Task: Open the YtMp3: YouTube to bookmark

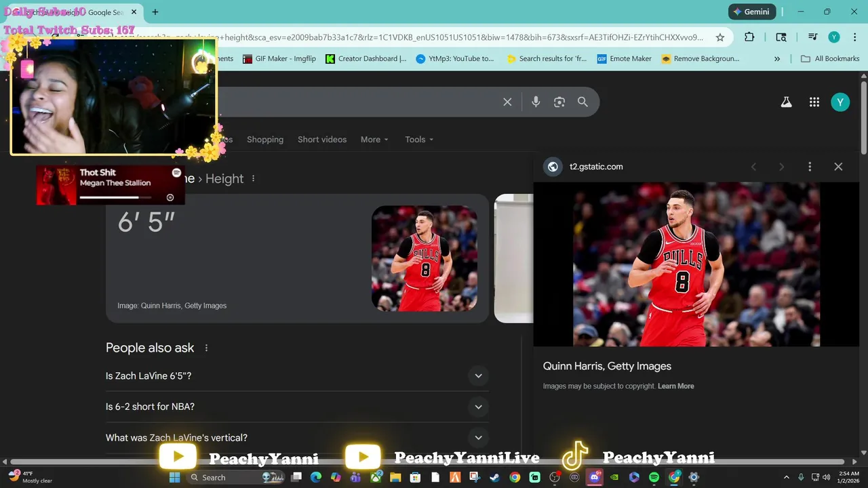Action: (455, 59)
